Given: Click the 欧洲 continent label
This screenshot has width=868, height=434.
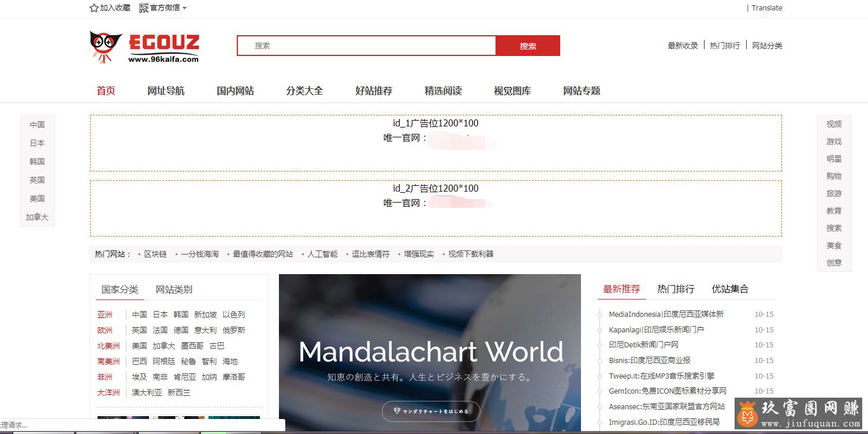Looking at the screenshot, I should [105, 330].
